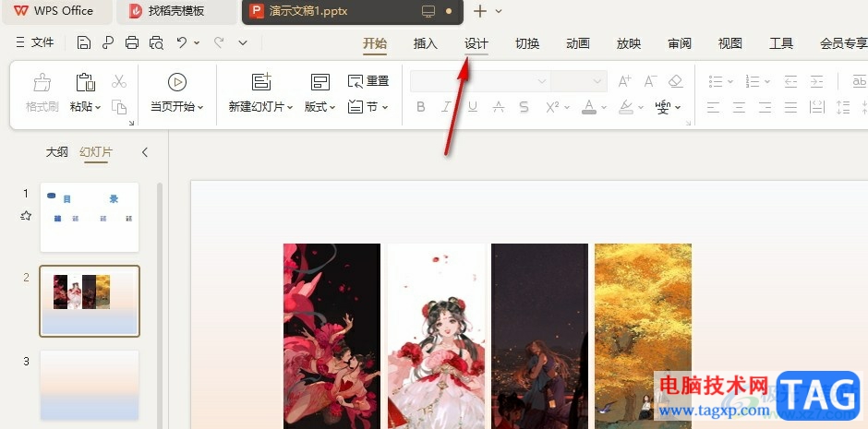868x429 pixels.
Task: Toggle Strikethrough formatting
Action: (x=499, y=107)
